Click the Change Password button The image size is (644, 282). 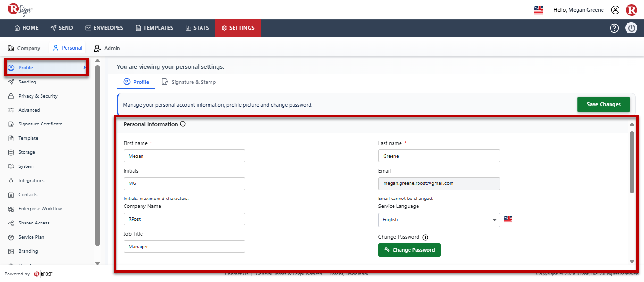(x=409, y=250)
